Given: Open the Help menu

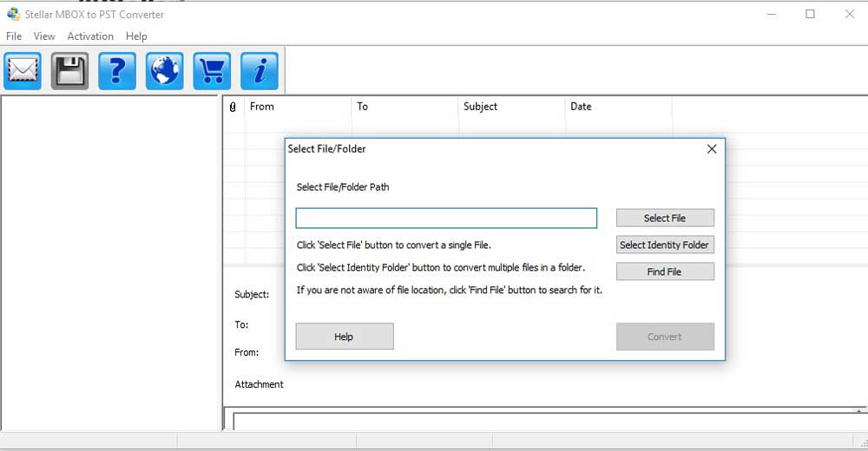Looking at the screenshot, I should coord(136,36).
